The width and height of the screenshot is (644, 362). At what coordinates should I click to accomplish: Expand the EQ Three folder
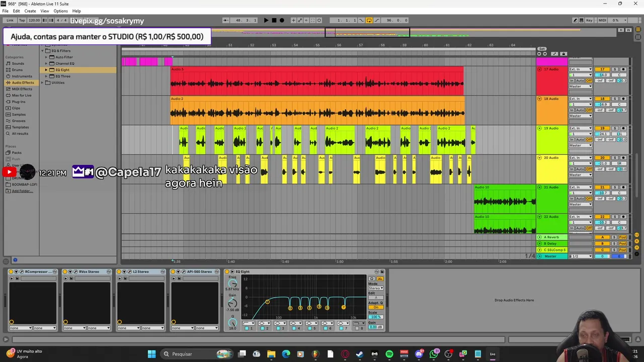pyautogui.click(x=46, y=76)
